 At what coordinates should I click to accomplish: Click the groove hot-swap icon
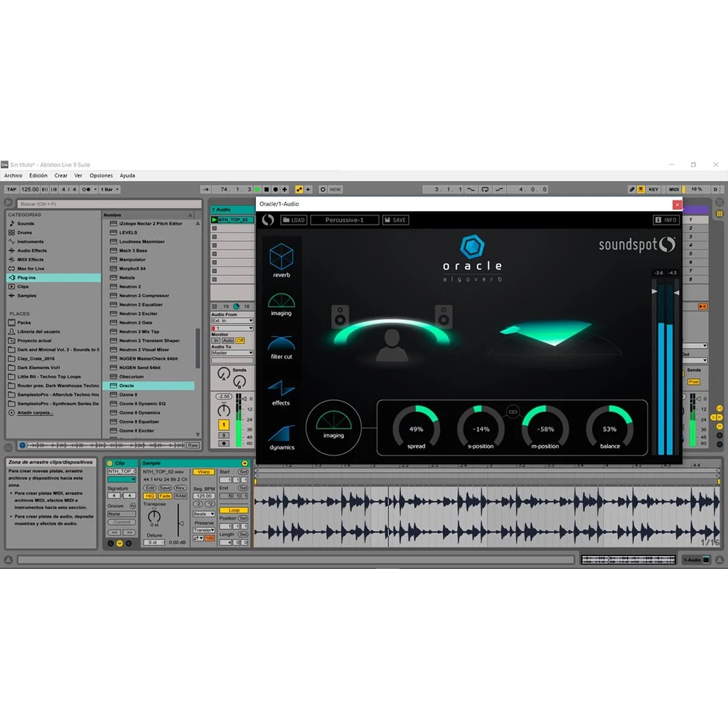tap(133, 506)
